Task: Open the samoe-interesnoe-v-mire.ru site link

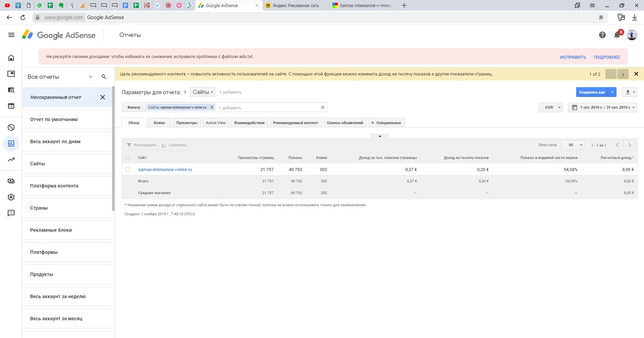Action: (165, 170)
